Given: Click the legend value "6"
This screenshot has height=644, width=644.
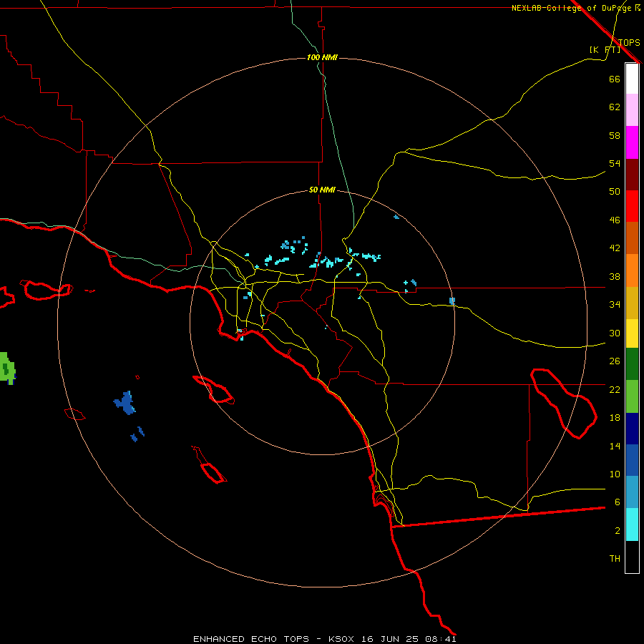Looking at the screenshot, I should coord(617,502).
